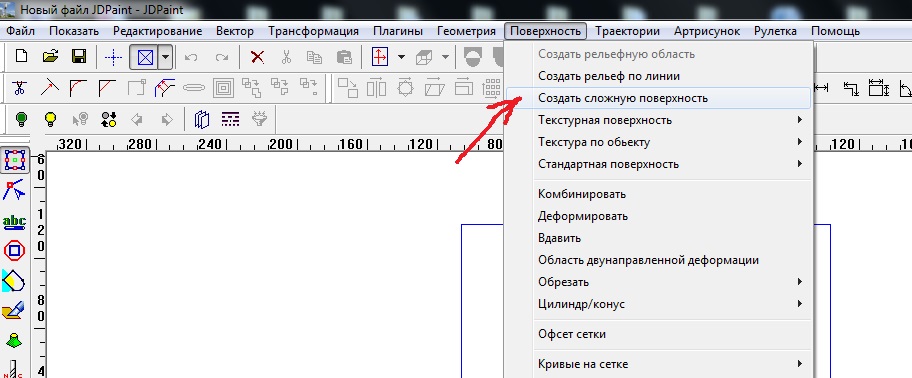Expand the Цилиндр/конус submenu

coord(659,304)
